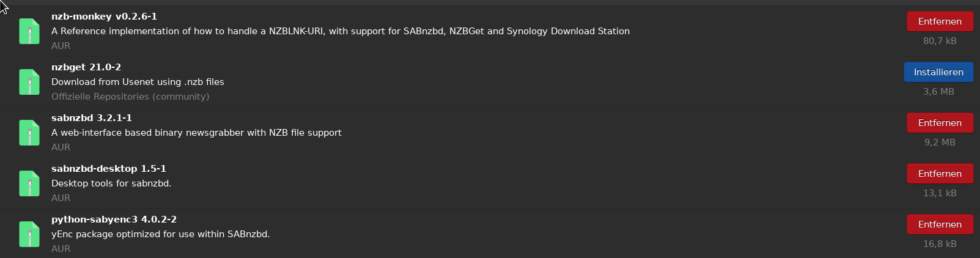This screenshot has width=980, height=258.
Task: Select the nzbget 21.0-2 package name
Action: (x=86, y=67)
